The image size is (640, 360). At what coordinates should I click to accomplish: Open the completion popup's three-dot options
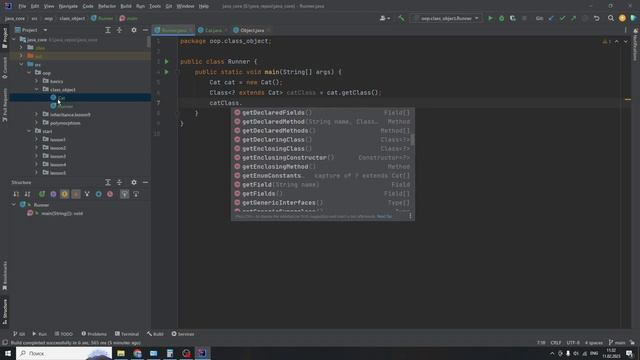coord(410,216)
